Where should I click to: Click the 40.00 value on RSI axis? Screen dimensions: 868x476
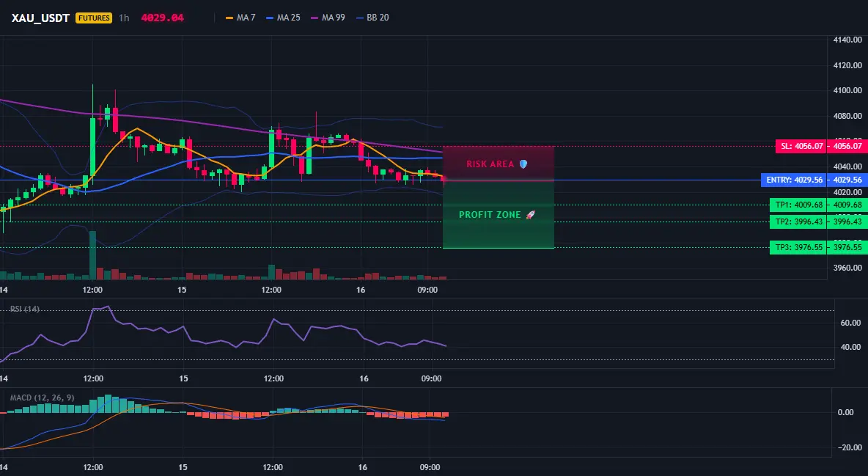851,347
